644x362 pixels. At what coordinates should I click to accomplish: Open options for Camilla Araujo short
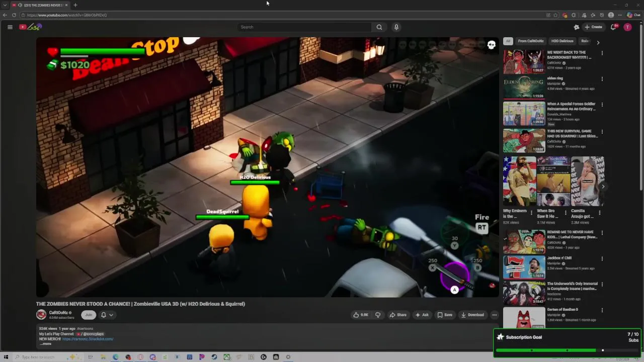pos(599,213)
